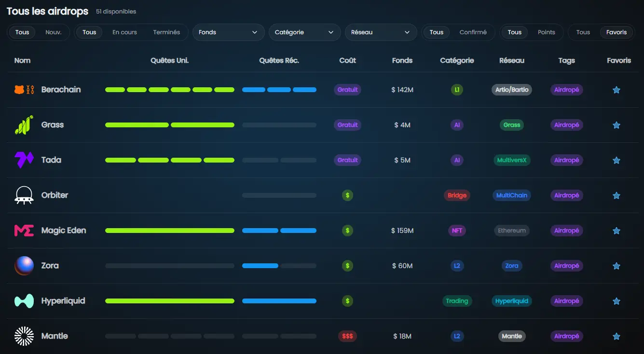644x354 pixels.
Task: Click the Grass project icon
Action: coord(23,124)
